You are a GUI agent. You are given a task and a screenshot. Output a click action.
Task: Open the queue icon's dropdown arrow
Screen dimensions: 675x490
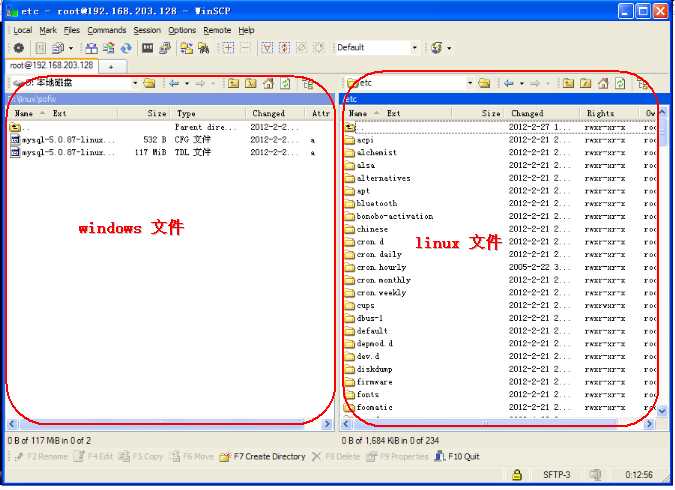tap(71, 48)
